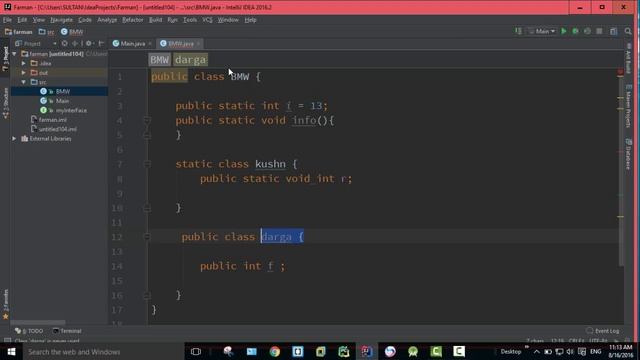This screenshot has width=640, height=360.
Task: Click the Windows Start button
Action: click(11, 351)
